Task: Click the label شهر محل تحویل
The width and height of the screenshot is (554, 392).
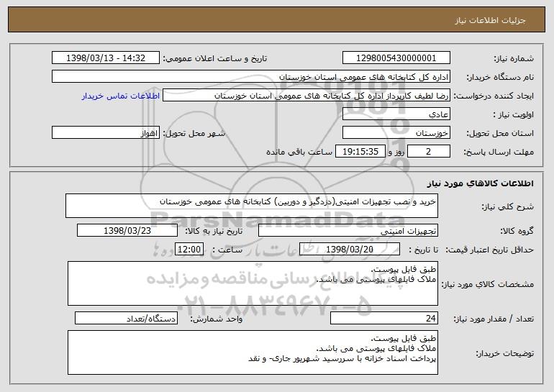Action: pos(194,133)
